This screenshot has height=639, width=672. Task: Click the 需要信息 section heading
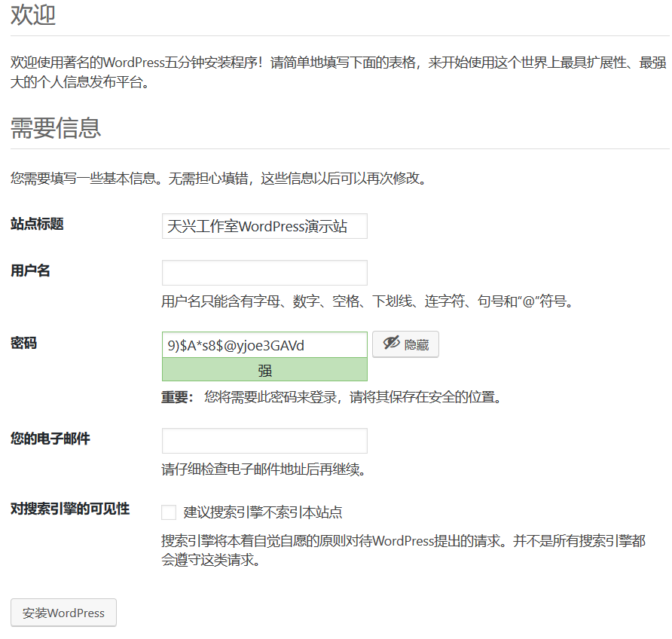coord(56,127)
